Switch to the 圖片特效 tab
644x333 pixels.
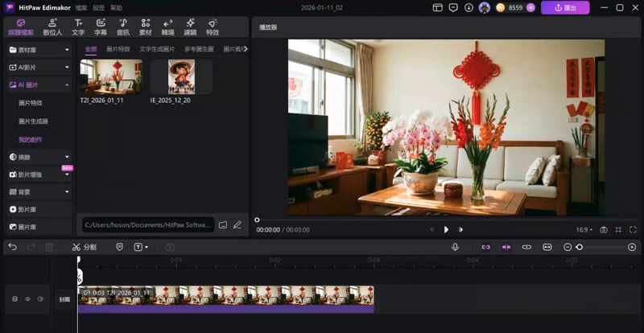[118, 49]
